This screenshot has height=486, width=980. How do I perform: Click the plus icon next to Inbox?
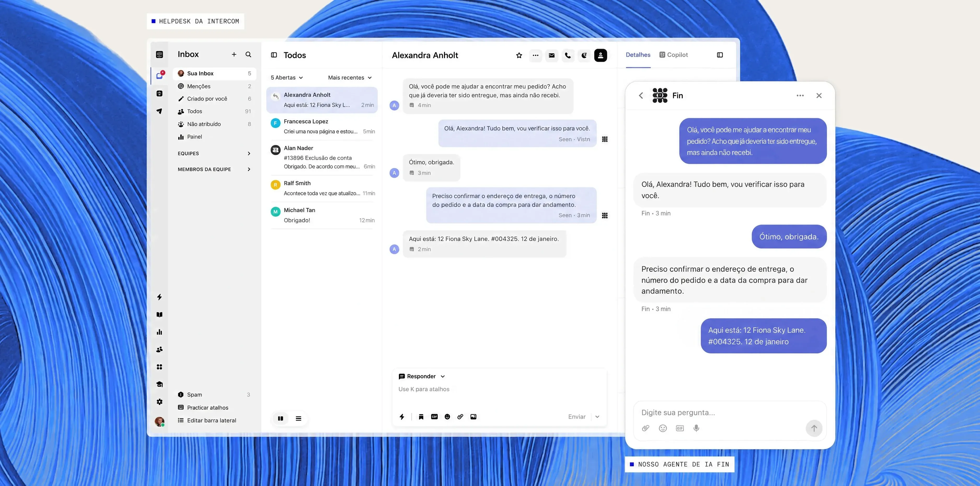[x=234, y=54]
